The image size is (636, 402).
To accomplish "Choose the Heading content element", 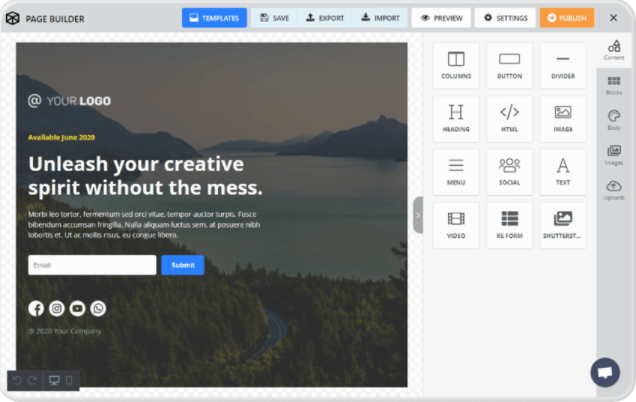I will point(456,118).
